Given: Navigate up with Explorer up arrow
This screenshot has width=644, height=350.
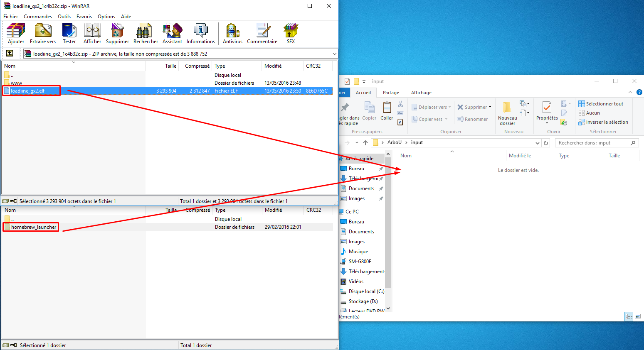Looking at the screenshot, I should 365,143.
